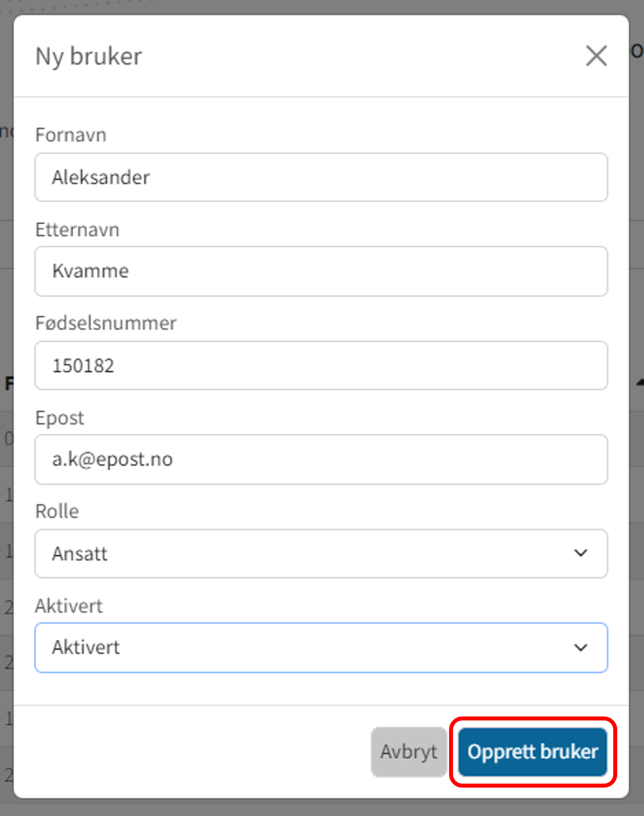Viewport: 644px width, 816px height.
Task: Click the Fornavn label
Action: tap(71, 135)
